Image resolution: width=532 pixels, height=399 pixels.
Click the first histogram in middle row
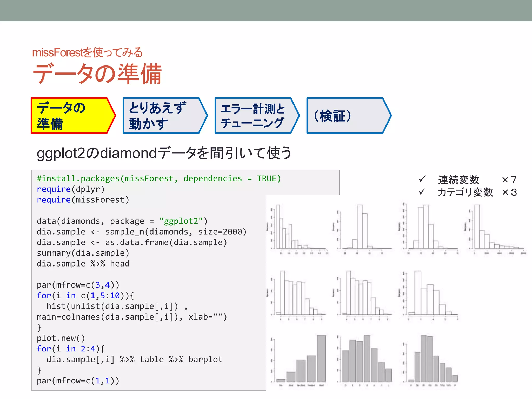tap(299, 295)
